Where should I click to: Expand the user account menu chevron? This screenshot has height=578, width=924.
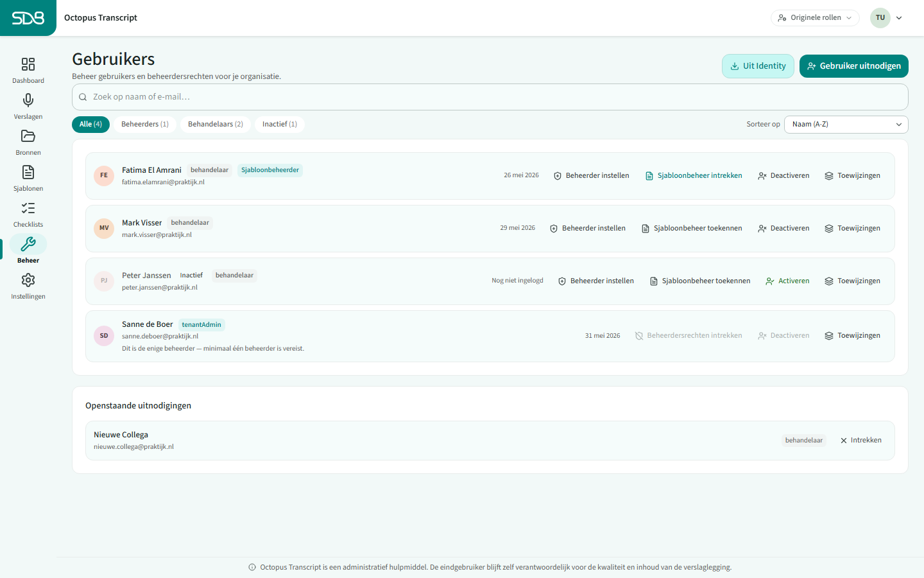pos(899,18)
